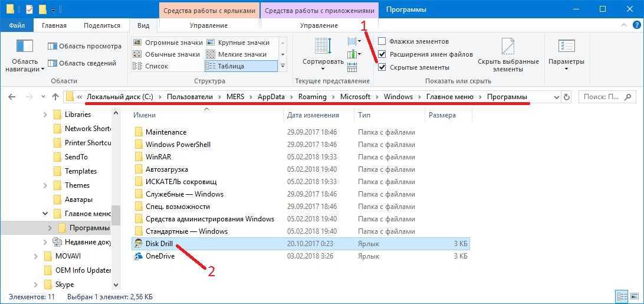
Task: Click AppData in the address path
Action: click(271, 97)
